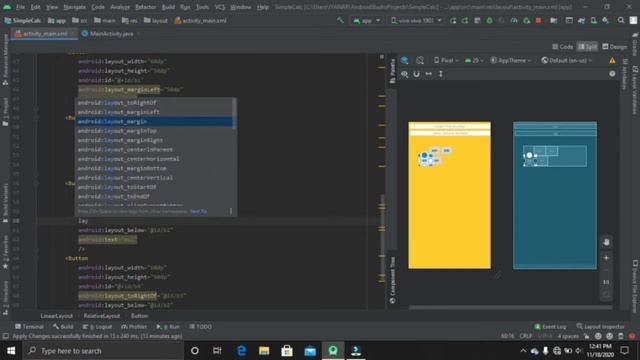Open the vivo device selector dropdown

[x=416, y=20]
